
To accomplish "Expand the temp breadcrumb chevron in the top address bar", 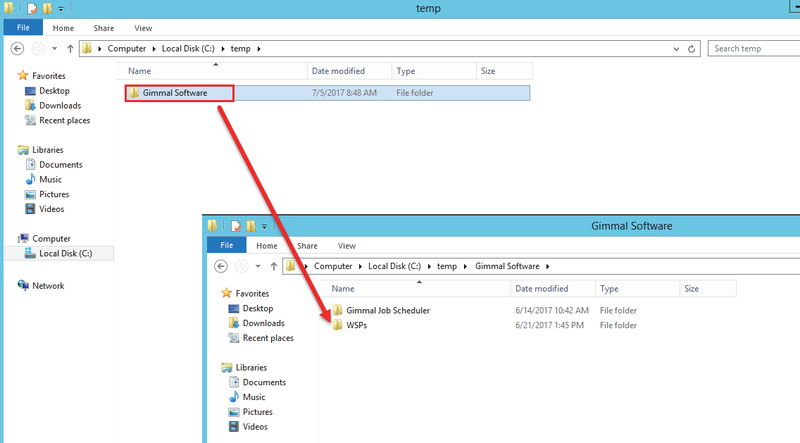I will coord(259,48).
